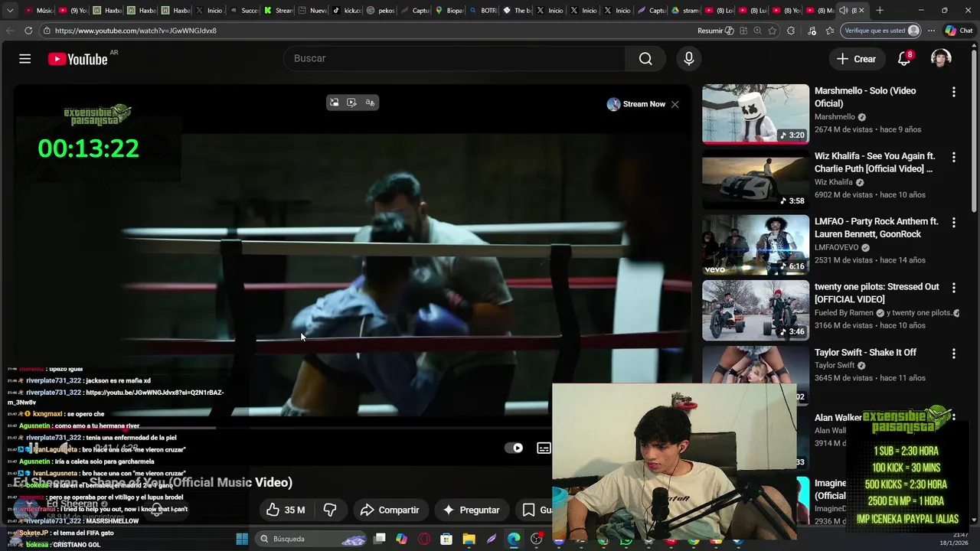Open Opera browser from the taskbar
The height and width of the screenshot is (551, 980).
coord(424,539)
